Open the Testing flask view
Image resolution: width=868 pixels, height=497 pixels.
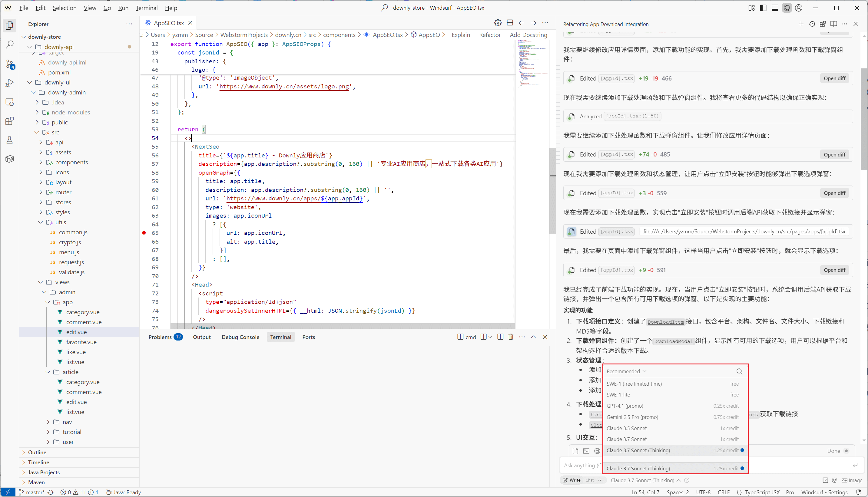10,140
